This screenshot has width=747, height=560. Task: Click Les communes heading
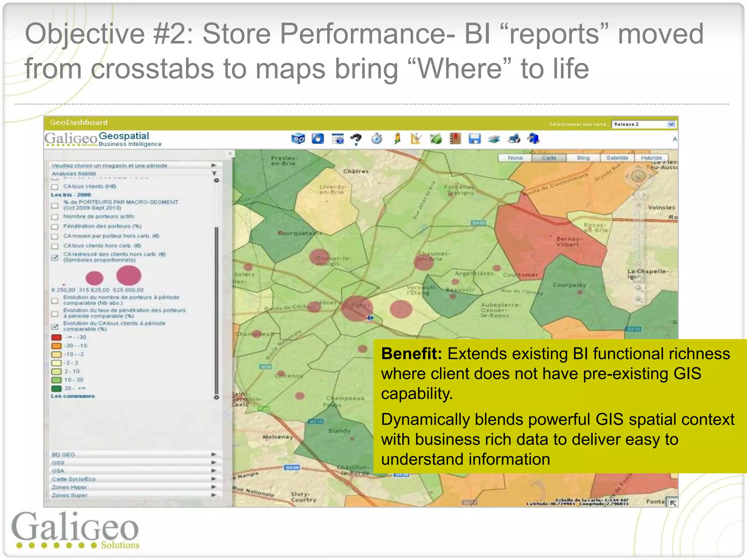(73, 396)
